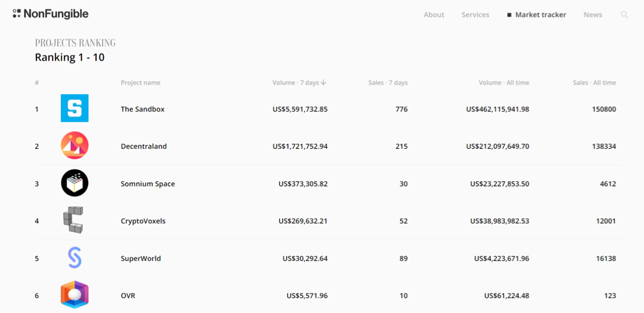Screen dimensions: 644x313
Task: Open the search magnifier icon
Action: (624, 15)
